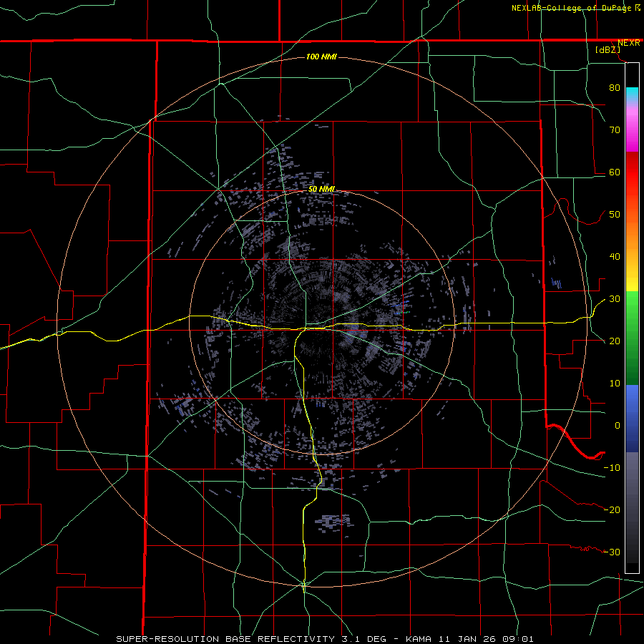Pick the cyan segment of the color bar
Screen dimensions: 644x644
click(632, 92)
